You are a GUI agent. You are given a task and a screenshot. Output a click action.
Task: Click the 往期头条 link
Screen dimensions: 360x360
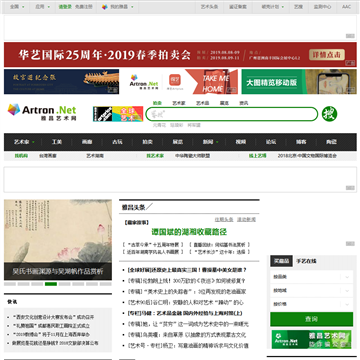(x=224, y=219)
